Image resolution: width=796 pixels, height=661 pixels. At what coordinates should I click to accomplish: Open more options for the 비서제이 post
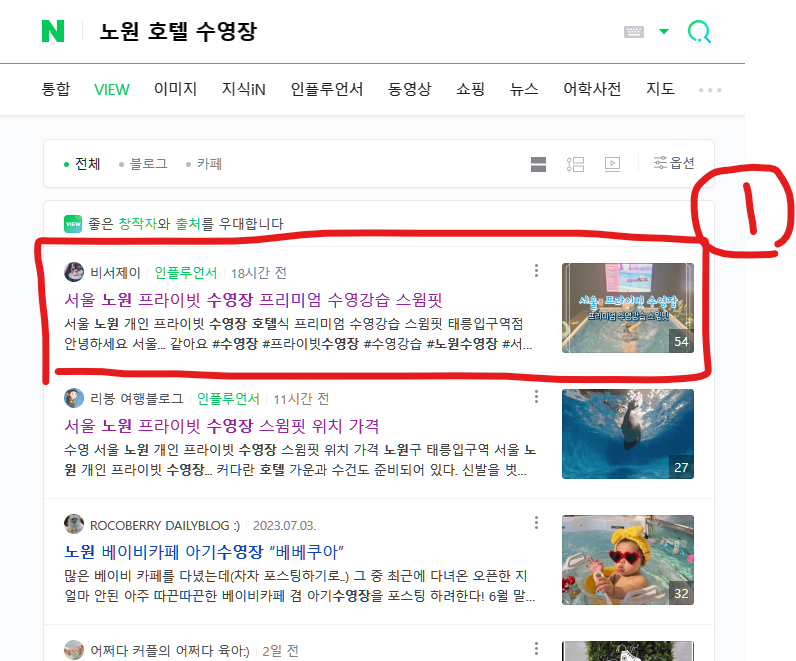click(536, 271)
